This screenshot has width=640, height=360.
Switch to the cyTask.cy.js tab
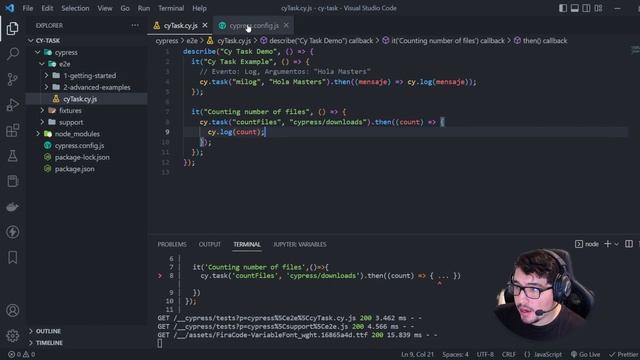[180, 25]
